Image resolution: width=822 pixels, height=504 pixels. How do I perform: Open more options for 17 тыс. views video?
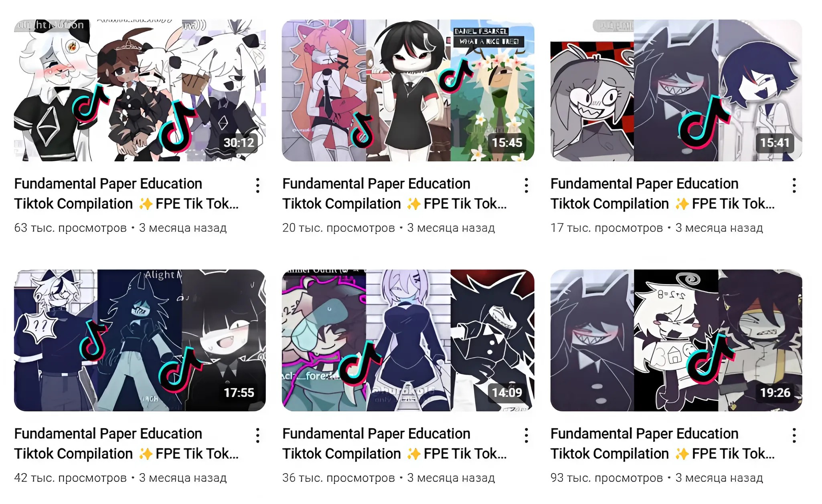pos(794,185)
